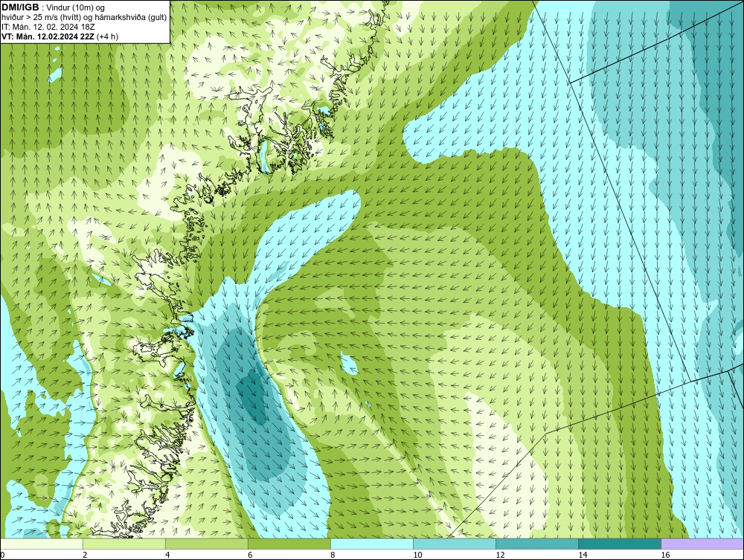Click the 12–14 m/s teal swatch
This screenshot has height=560, width=744.
(537, 544)
